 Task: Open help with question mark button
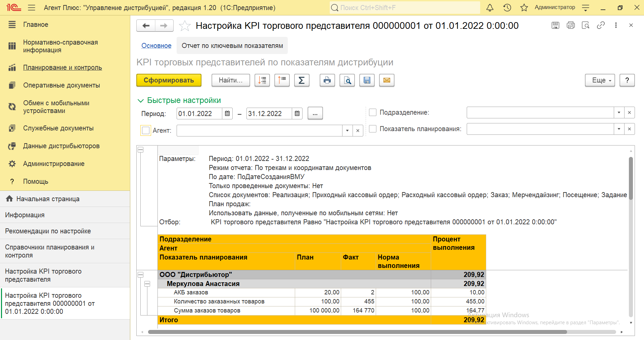pos(627,80)
